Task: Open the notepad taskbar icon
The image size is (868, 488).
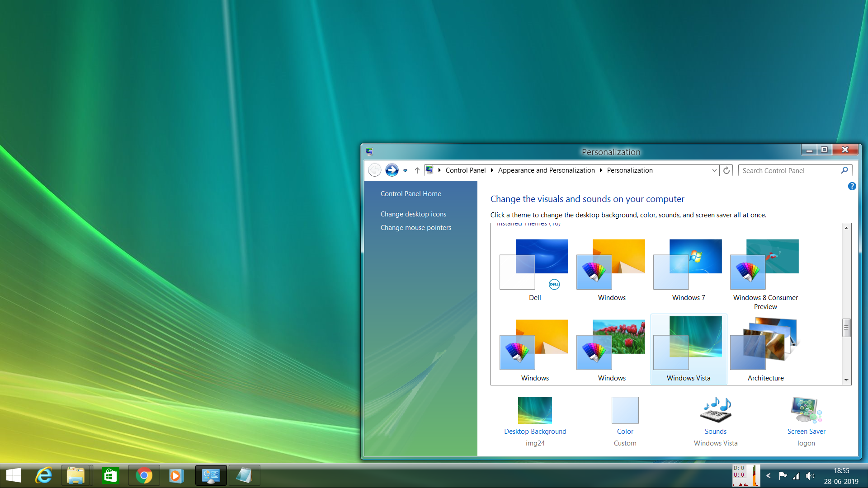Action: pyautogui.click(x=244, y=475)
